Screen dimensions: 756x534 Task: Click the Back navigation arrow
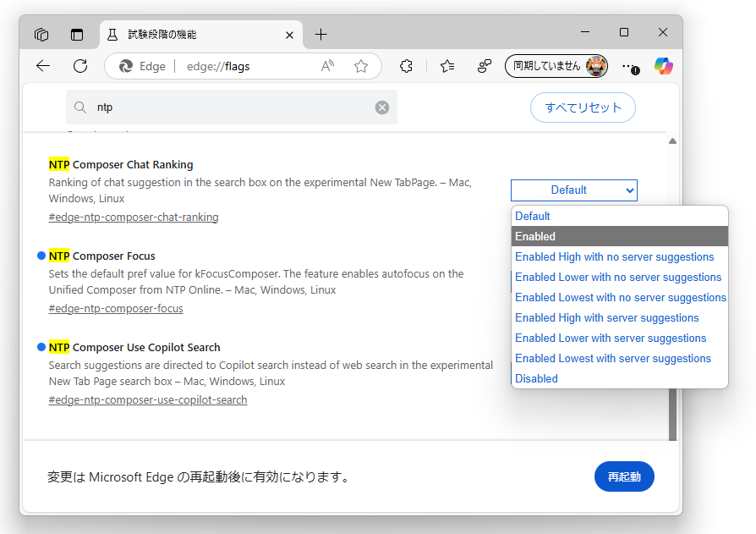coord(43,66)
